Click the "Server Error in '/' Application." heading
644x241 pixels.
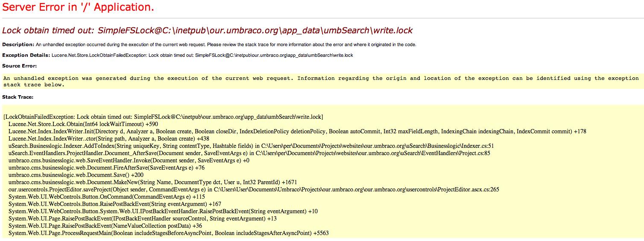pyautogui.click(x=78, y=7)
